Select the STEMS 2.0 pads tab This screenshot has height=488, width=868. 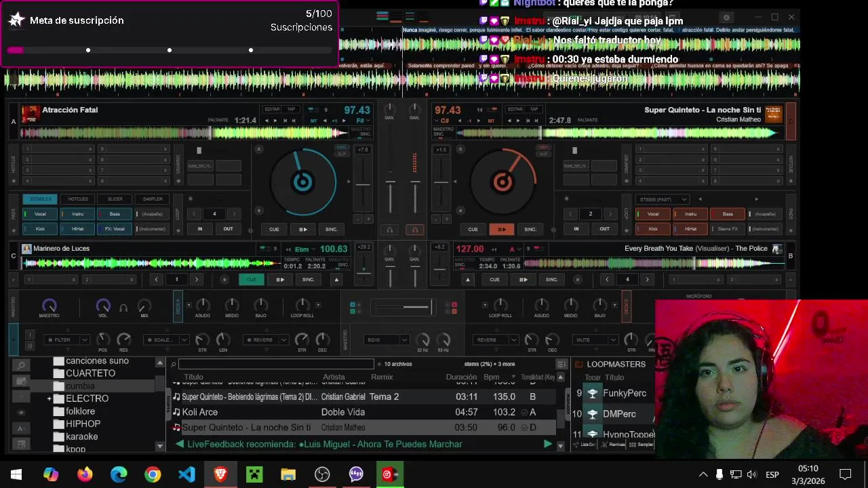(x=40, y=199)
